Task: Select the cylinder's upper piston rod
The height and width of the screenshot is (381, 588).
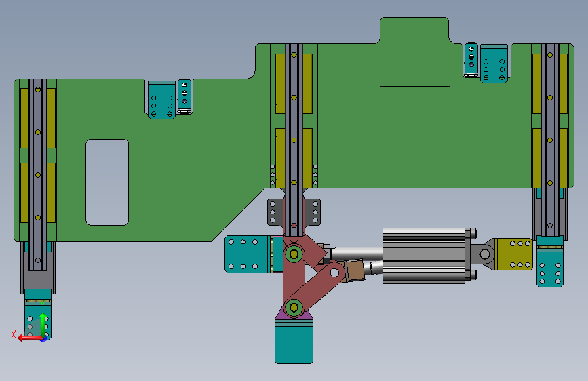Action: click(356, 254)
